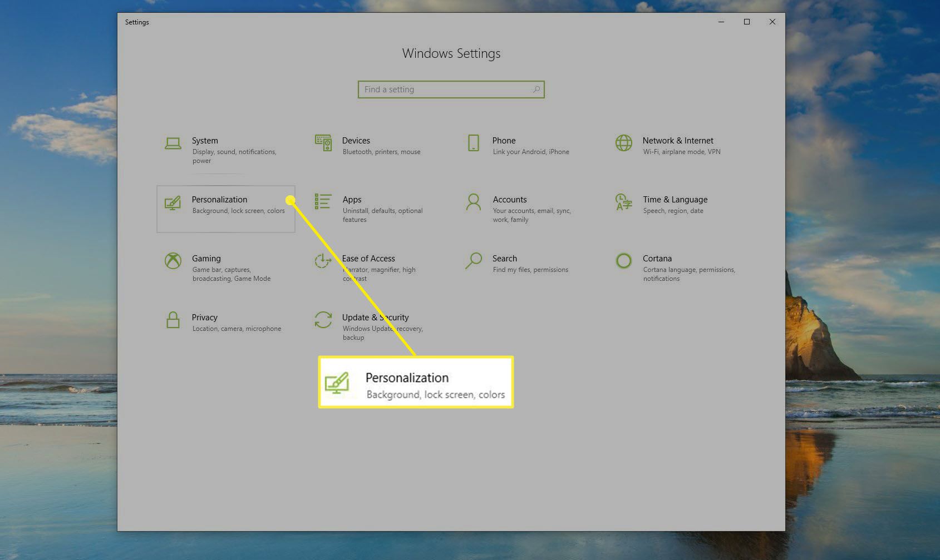Image resolution: width=940 pixels, height=560 pixels.
Task: Click the Privacy lock icon
Action: click(x=173, y=320)
